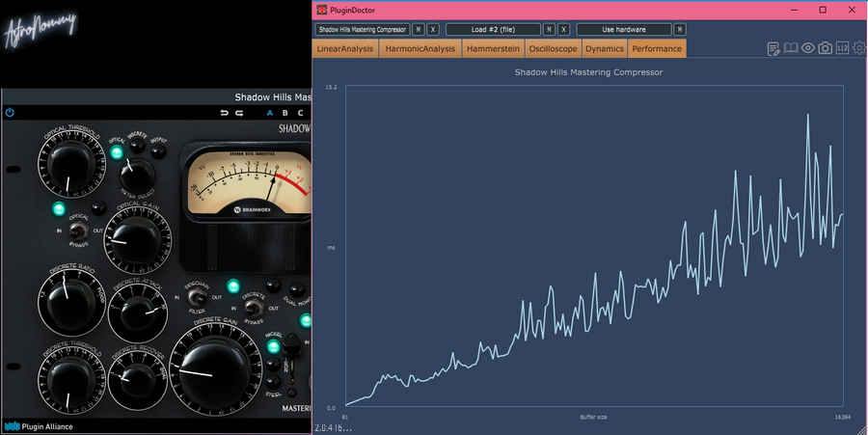Select the Steel transformer LED
This screenshot has height=435, width=868.
point(274,382)
